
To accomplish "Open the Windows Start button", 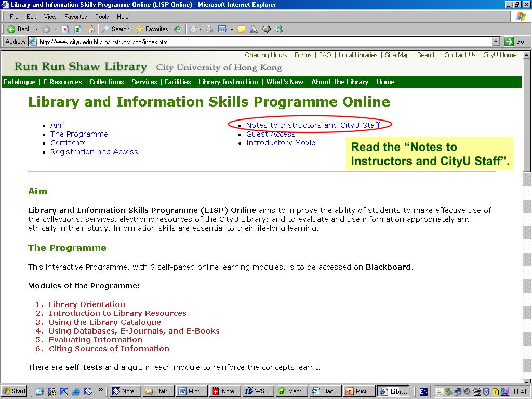I will [14, 391].
